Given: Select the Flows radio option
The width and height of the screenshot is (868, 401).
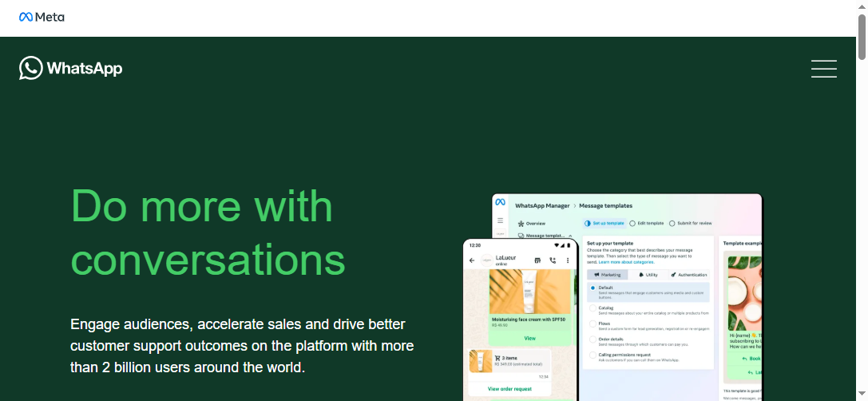Looking at the screenshot, I should 593,324.
